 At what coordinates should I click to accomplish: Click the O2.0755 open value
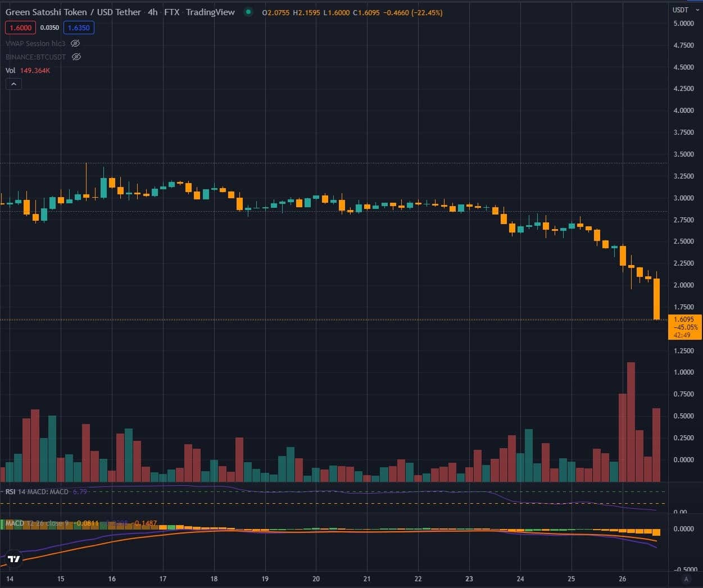[x=276, y=12]
